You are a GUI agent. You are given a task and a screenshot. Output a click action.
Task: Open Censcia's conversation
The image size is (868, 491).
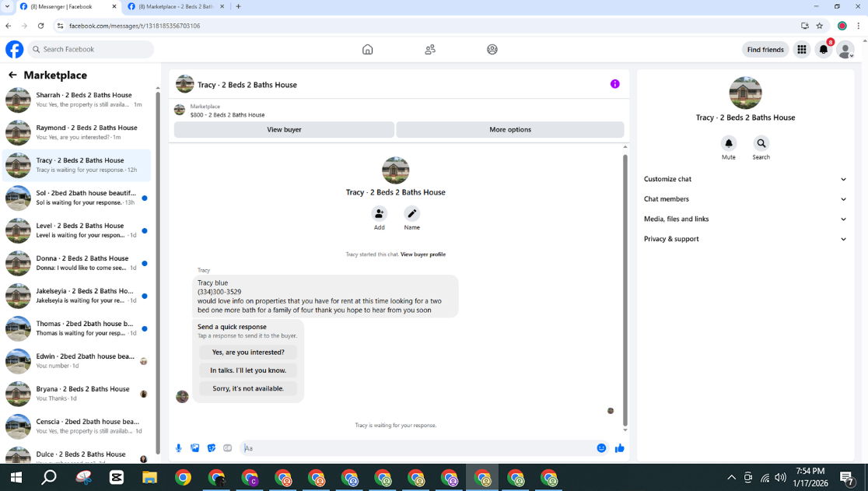pyautogui.click(x=76, y=426)
